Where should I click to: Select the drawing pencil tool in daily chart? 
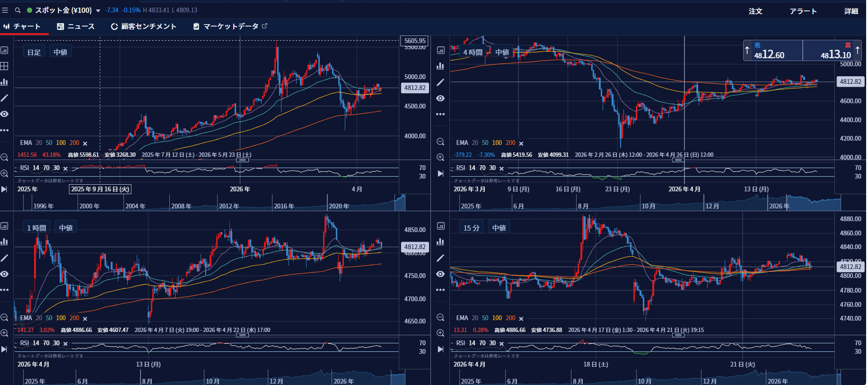tap(4, 98)
